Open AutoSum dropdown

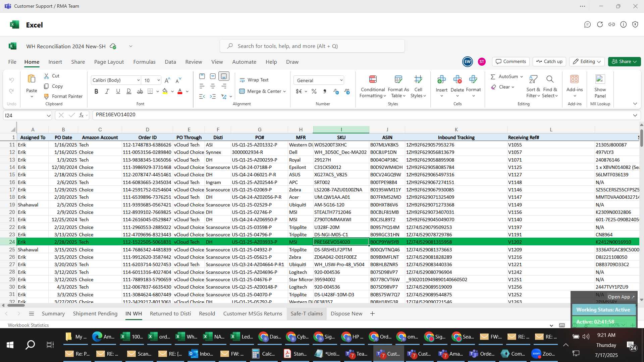tap(522, 77)
